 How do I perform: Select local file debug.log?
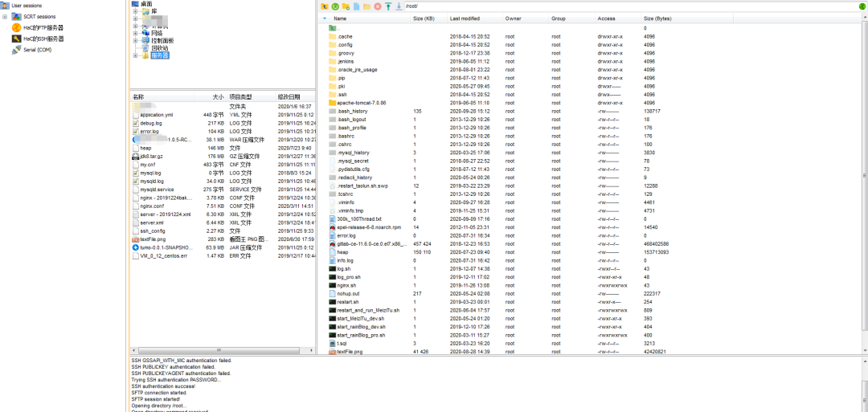click(147, 124)
